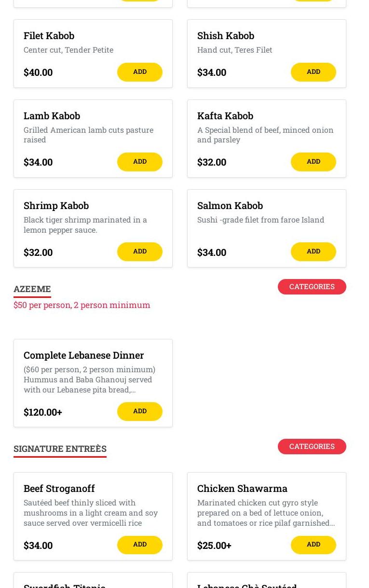Add Filet Kabob to order
Screen dimensions: 369x588
pos(139,72)
